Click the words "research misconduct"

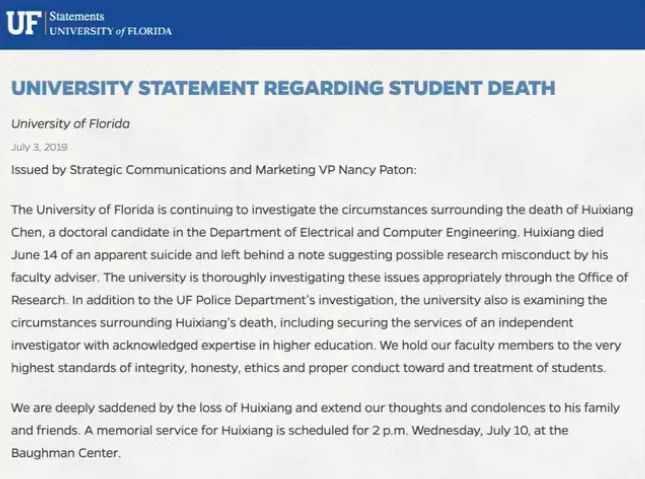444,253
